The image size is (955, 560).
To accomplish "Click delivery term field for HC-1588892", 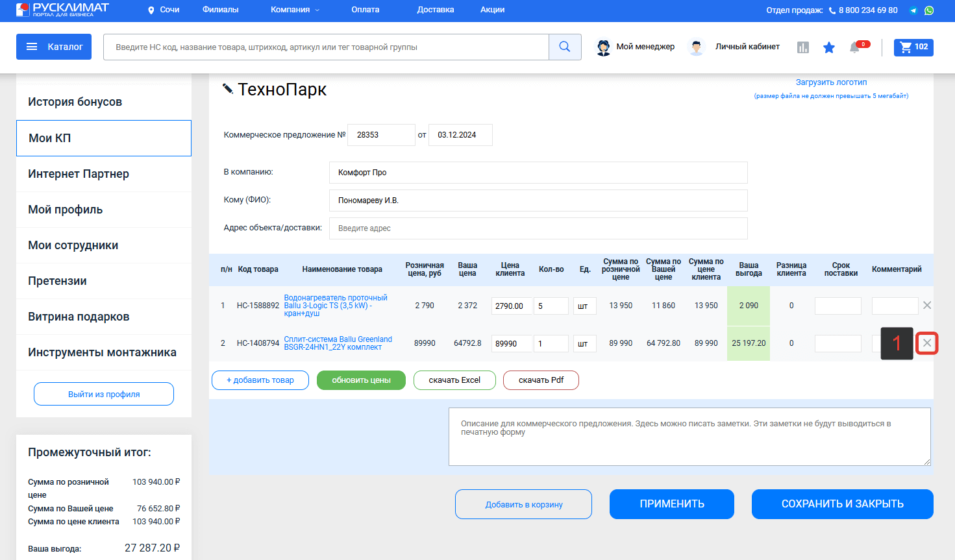I will tap(838, 306).
